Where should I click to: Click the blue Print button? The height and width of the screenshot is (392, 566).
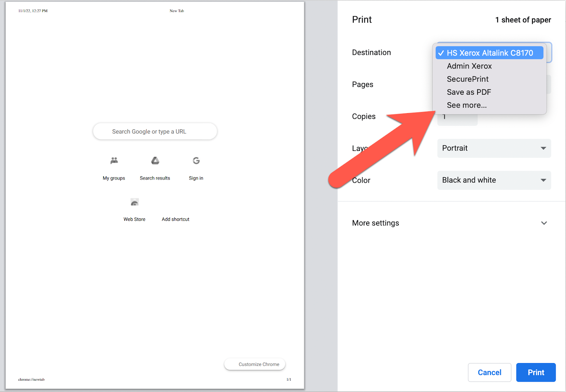536,373
